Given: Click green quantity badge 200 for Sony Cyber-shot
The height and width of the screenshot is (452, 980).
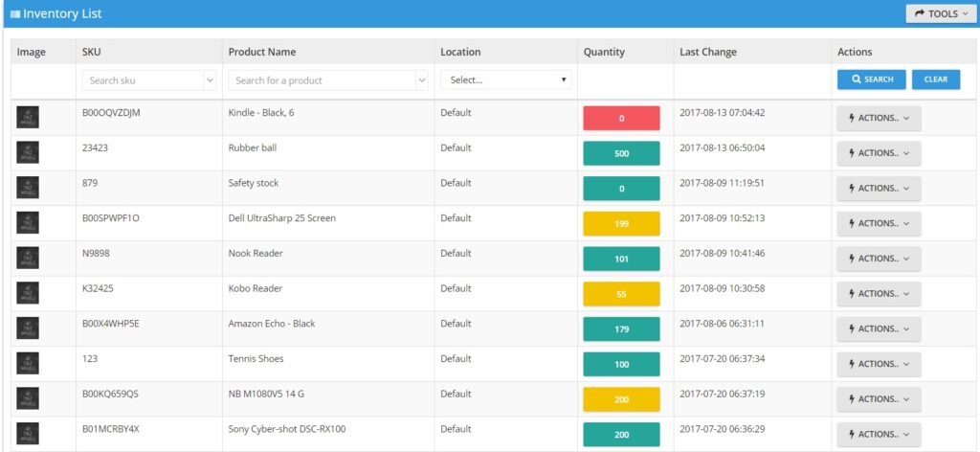Looking at the screenshot, I should 621,434.
